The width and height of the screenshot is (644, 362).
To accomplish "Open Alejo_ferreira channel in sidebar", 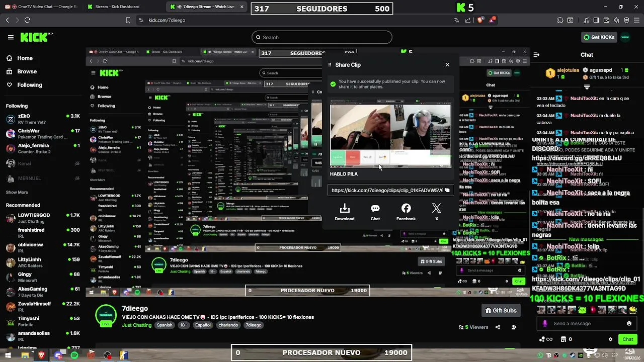I will click(42, 148).
